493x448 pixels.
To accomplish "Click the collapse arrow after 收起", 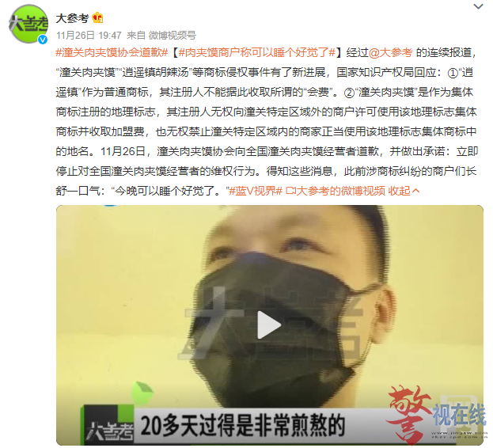I will [x=415, y=191].
